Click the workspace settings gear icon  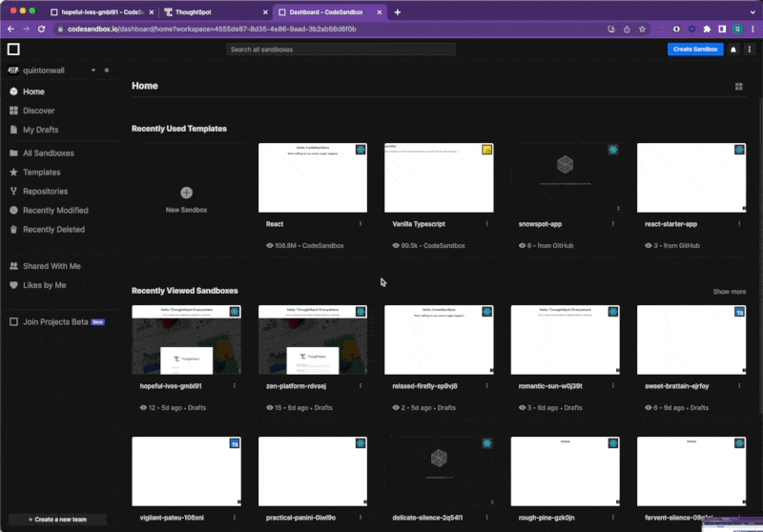coord(107,71)
